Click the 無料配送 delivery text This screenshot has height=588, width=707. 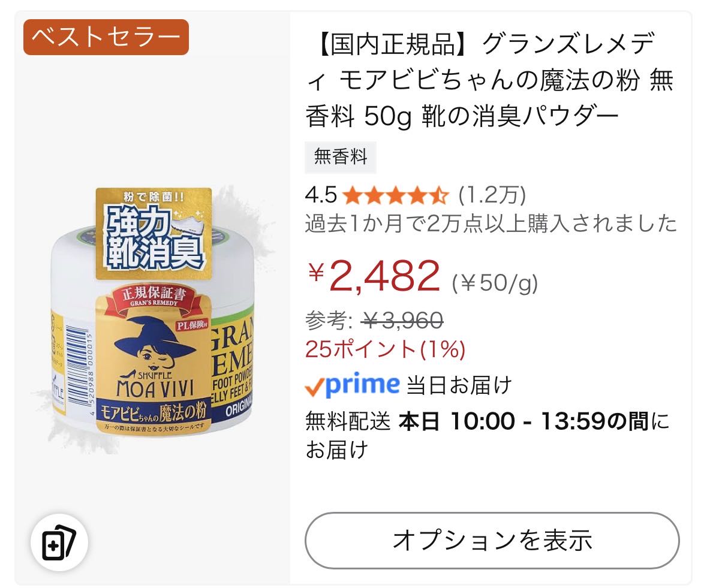click(348, 421)
